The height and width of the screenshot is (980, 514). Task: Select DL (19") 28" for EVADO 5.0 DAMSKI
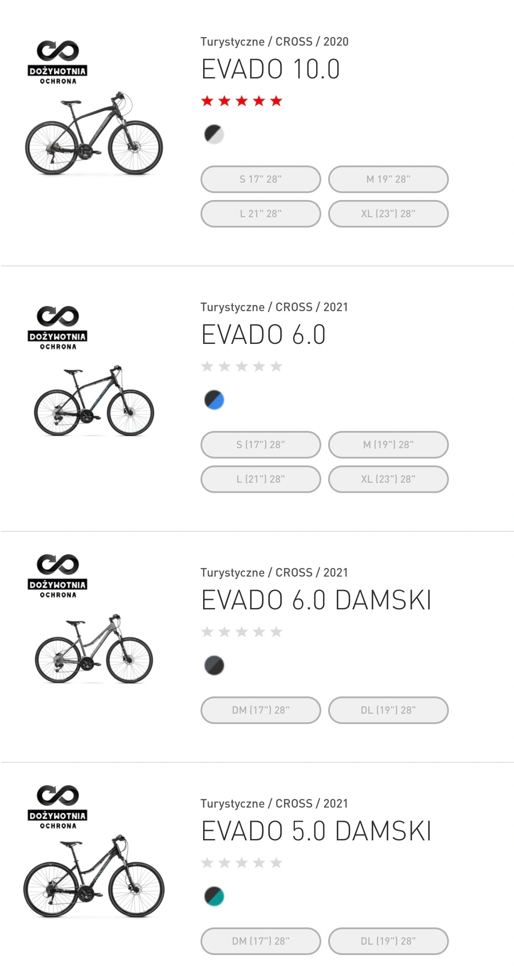click(x=389, y=941)
